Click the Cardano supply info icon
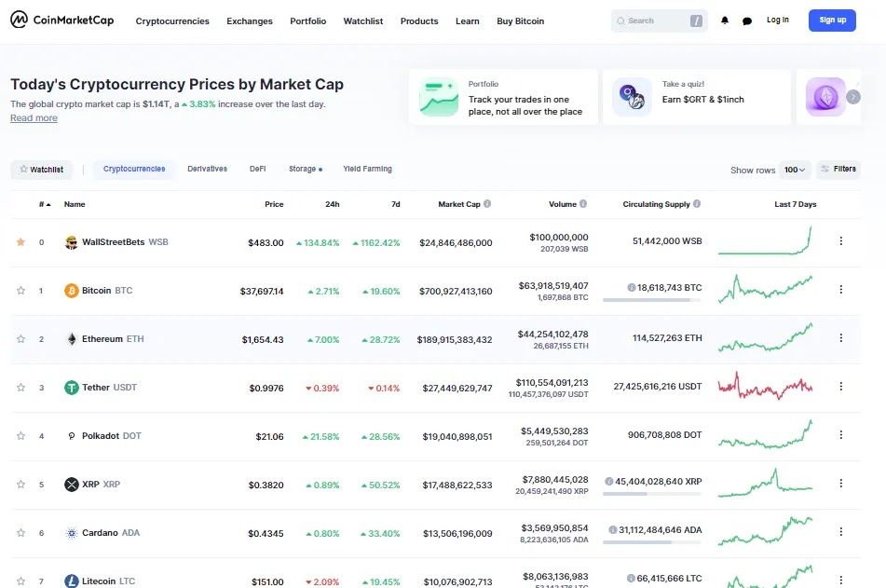Viewport: 886px width, 588px height. [x=612, y=530]
